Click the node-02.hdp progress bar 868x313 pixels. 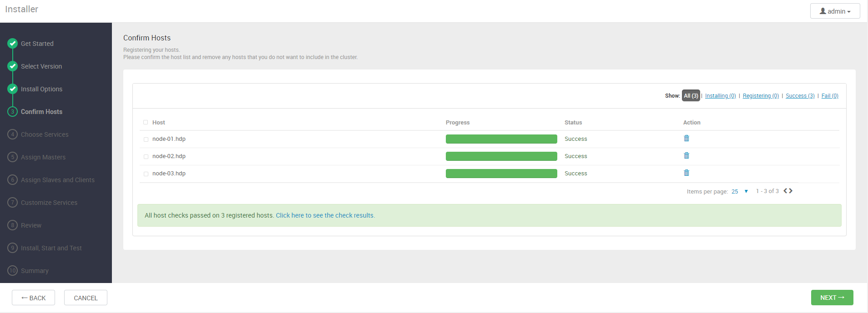point(501,156)
